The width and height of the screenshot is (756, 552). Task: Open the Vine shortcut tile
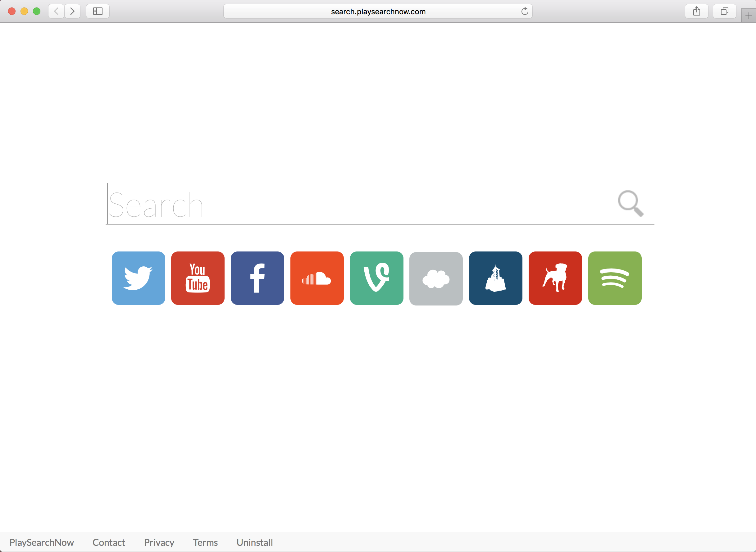tap(377, 278)
